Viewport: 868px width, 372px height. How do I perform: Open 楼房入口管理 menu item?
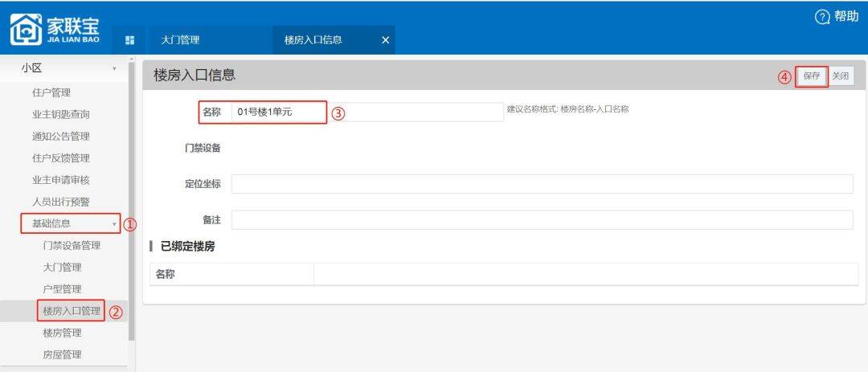[x=72, y=311]
